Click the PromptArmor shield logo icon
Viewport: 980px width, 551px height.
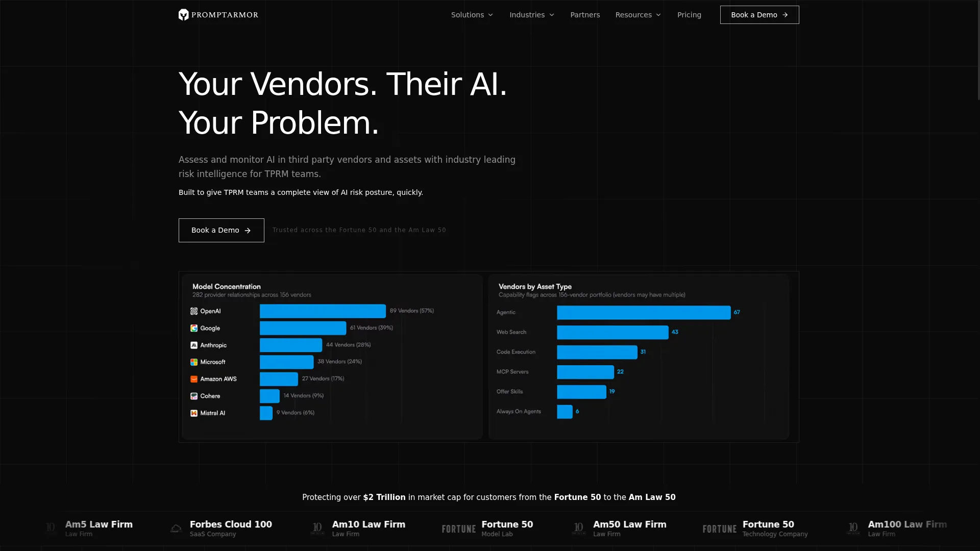[184, 15]
